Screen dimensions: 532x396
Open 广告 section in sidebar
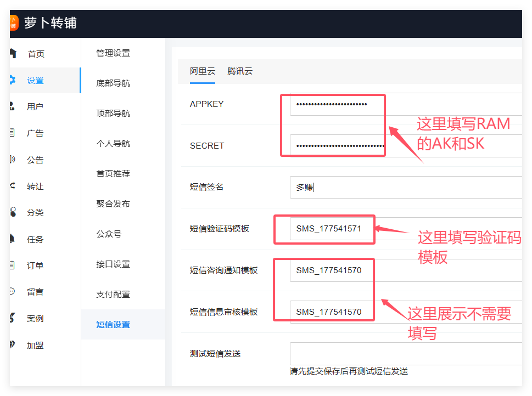35,133
